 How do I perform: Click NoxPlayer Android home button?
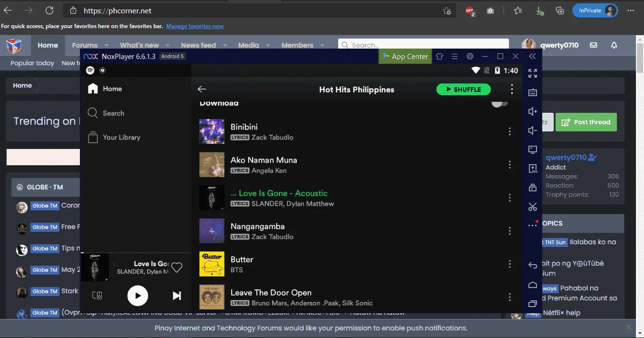click(x=533, y=285)
